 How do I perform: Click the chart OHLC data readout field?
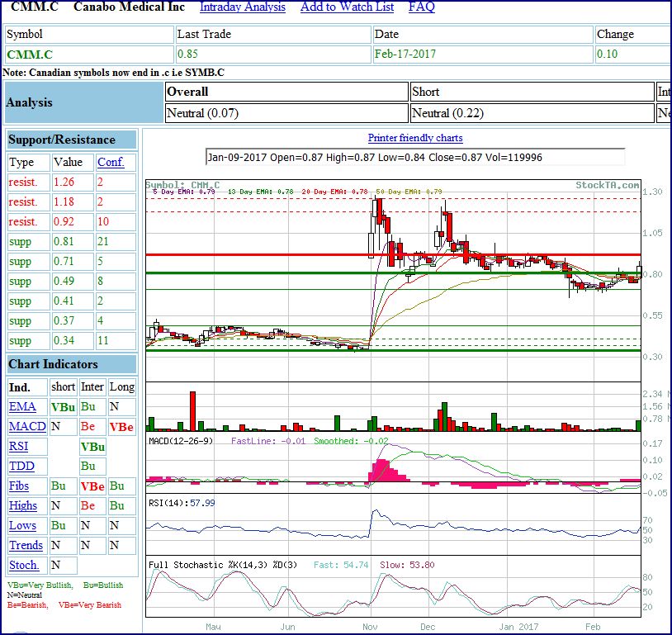[x=415, y=158]
